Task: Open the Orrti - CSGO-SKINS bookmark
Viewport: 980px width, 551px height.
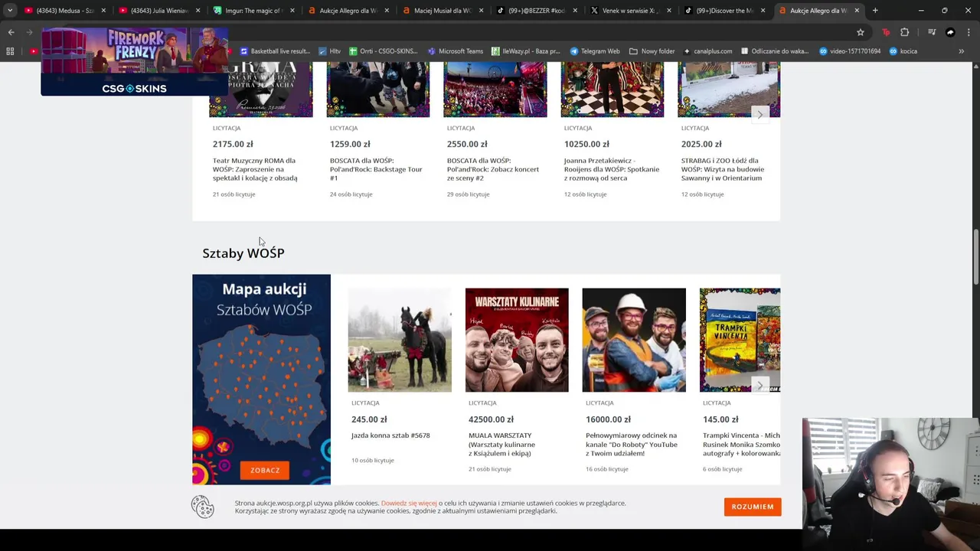Action: tap(384, 51)
